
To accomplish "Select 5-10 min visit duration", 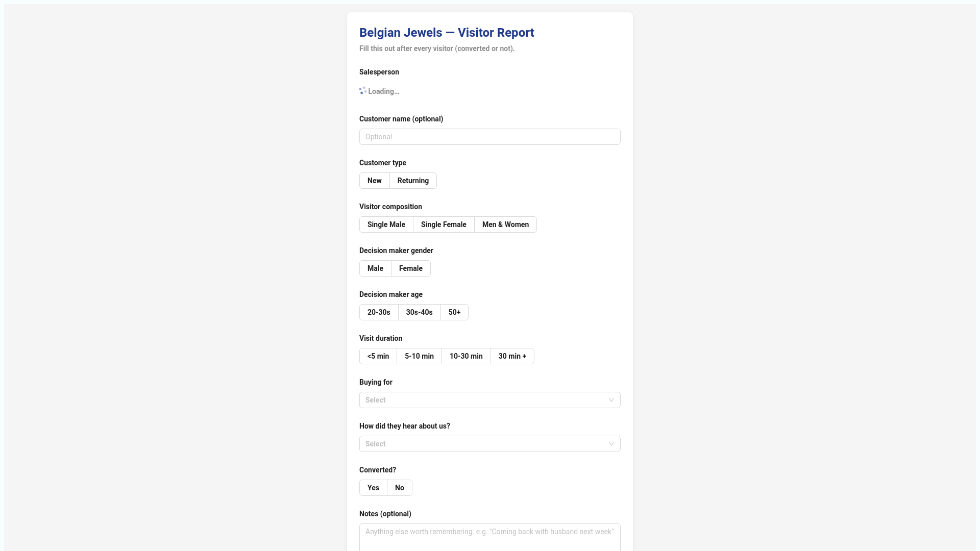I will 419,356.
